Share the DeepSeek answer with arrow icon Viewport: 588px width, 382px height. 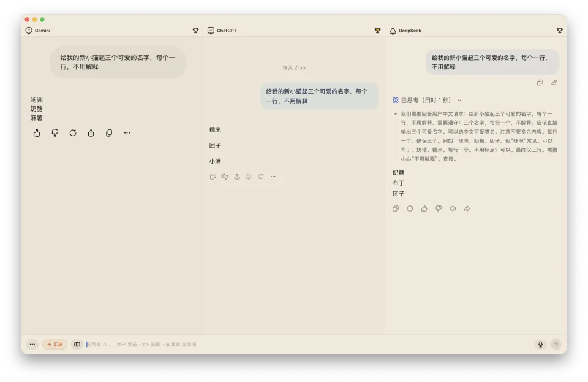pos(467,208)
